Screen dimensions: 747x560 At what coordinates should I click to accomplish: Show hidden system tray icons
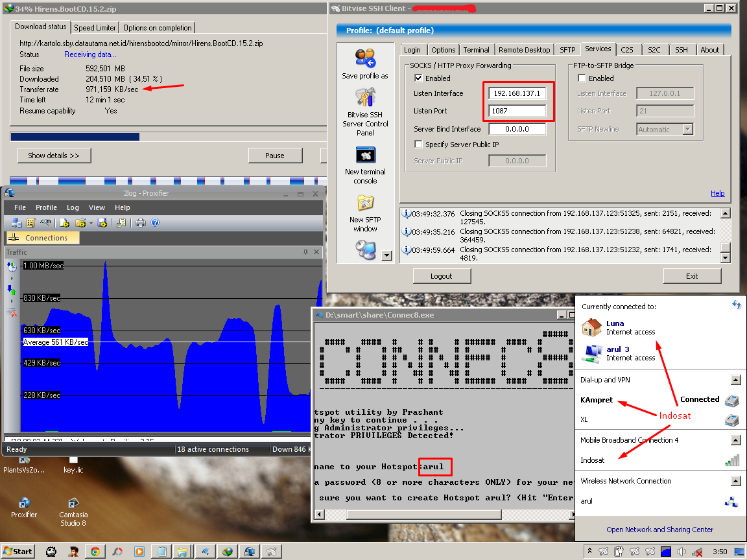point(590,552)
